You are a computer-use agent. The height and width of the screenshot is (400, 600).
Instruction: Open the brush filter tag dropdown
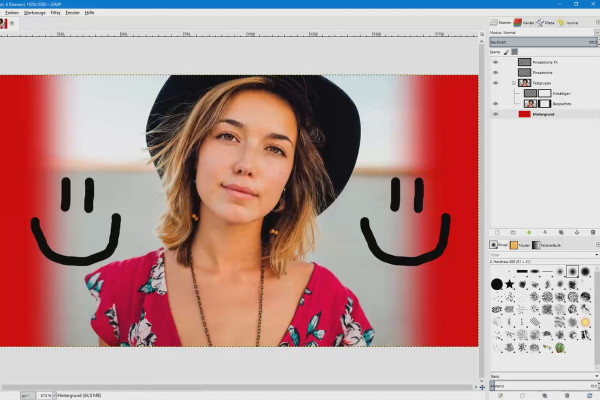pyautogui.click(x=597, y=255)
